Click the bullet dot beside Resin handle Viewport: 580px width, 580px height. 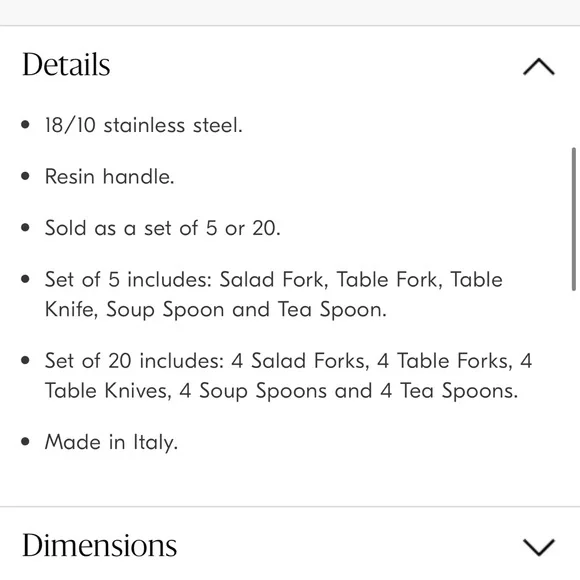coord(25,176)
